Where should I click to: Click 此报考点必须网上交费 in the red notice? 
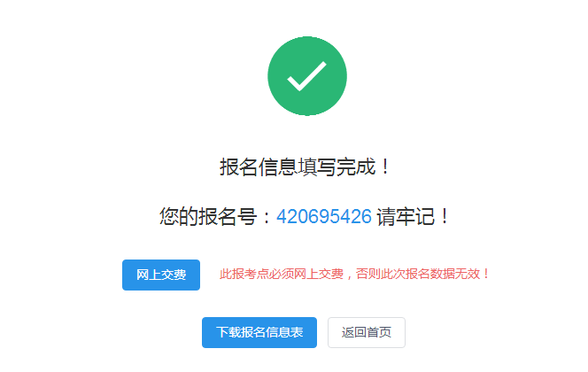click(x=282, y=274)
